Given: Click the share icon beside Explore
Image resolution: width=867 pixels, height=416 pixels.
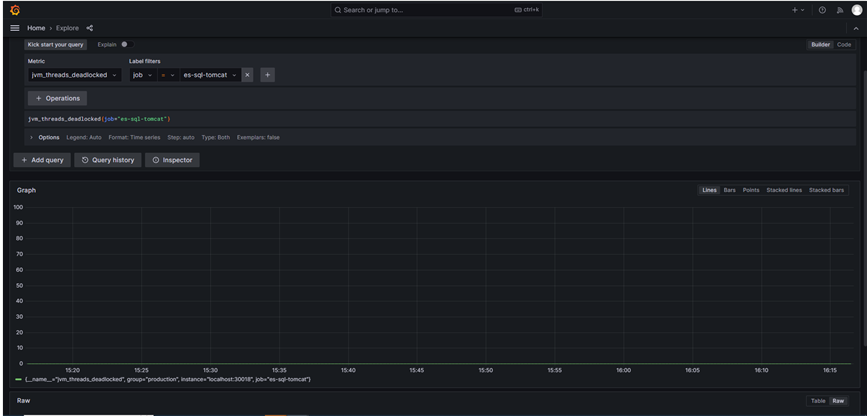Looking at the screenshot, I should point(90,28).
